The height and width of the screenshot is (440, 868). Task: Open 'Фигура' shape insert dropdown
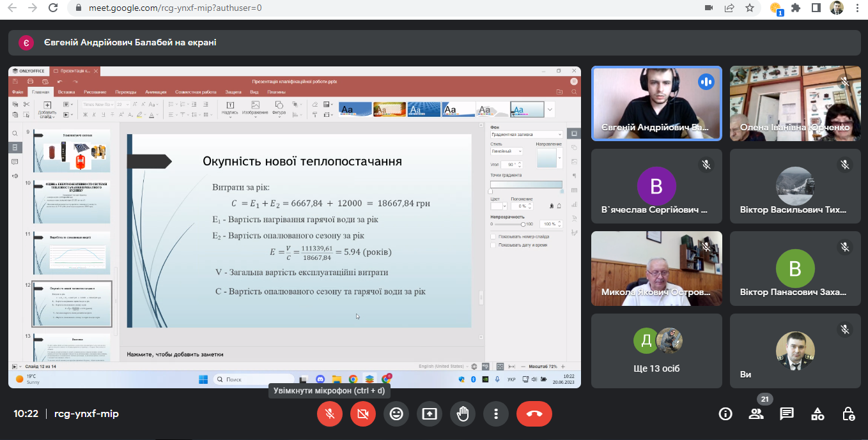pos(279,110)
